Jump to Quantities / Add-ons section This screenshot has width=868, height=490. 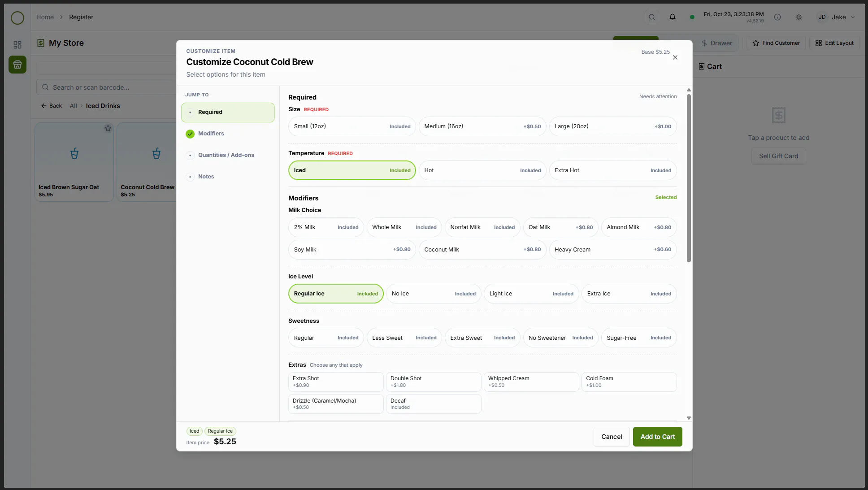[x=228, y=155]
